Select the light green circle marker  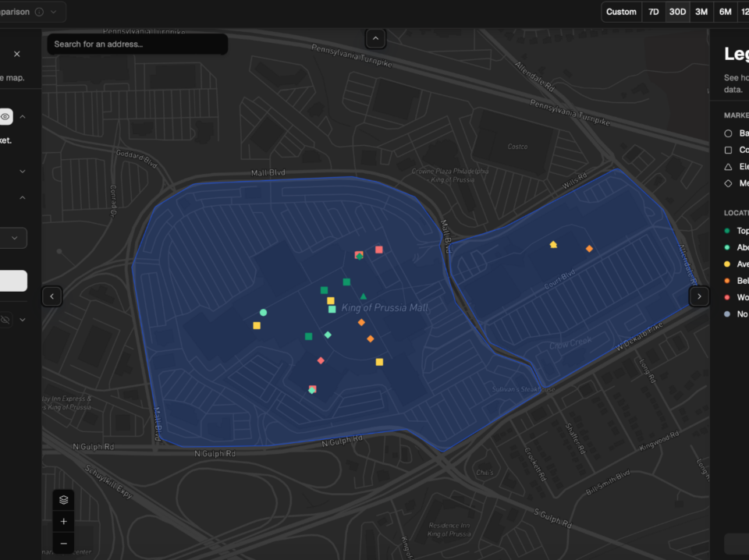[x=263, y=313]
